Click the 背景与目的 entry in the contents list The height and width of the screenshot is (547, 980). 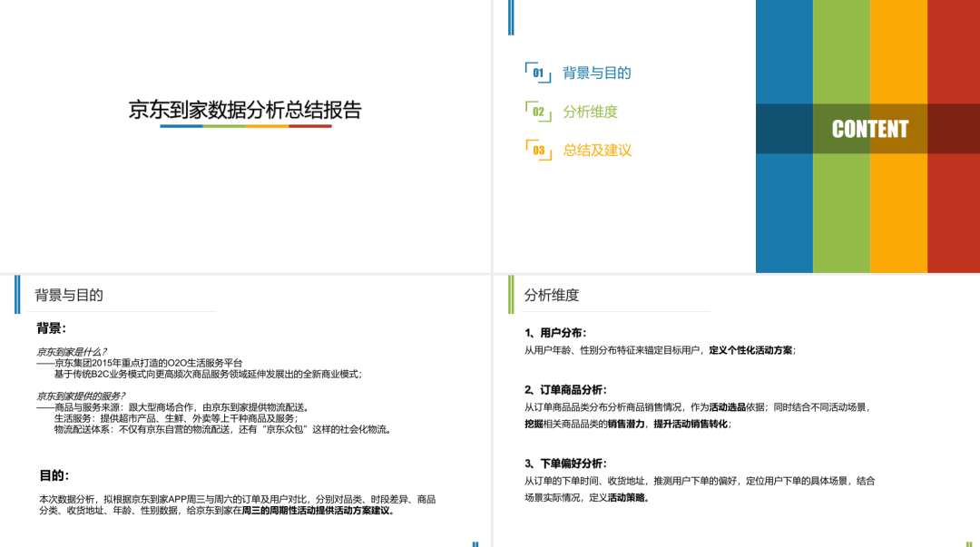coord(597,73)
